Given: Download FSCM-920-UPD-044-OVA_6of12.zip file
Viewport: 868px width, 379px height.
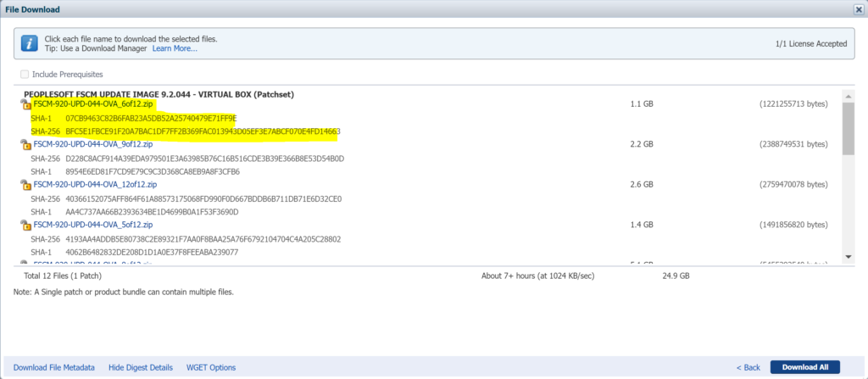Looking at the screenshot, I should pyautogui.click(x=93, y=103).
